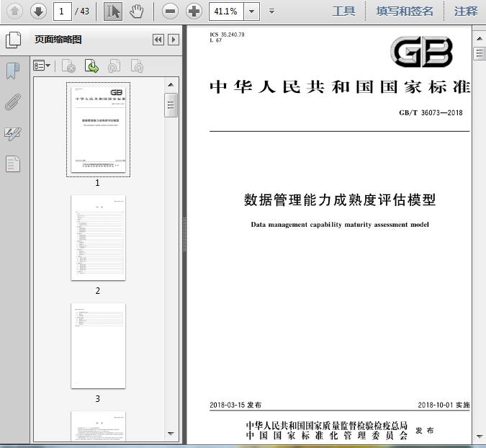Click the release date 2018-03-15 发布
Screen dimensions: 486x448
235,405
